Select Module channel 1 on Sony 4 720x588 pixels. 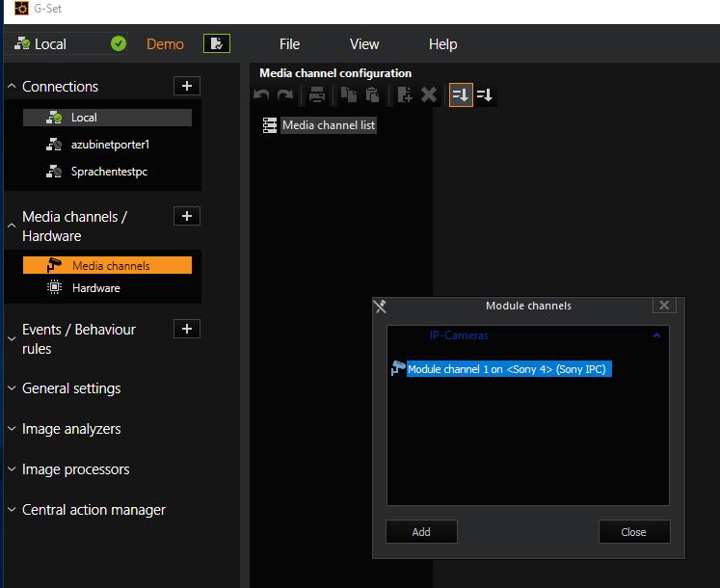[x=508, y=369]
